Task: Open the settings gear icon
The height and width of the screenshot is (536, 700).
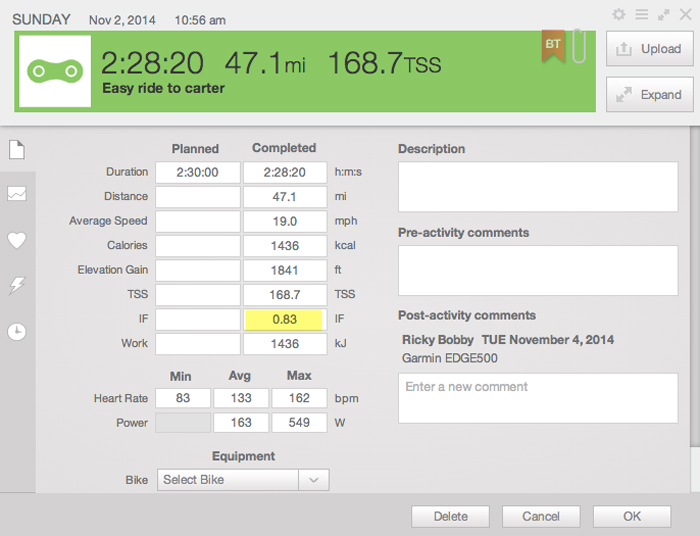Action: click(619, 14)
